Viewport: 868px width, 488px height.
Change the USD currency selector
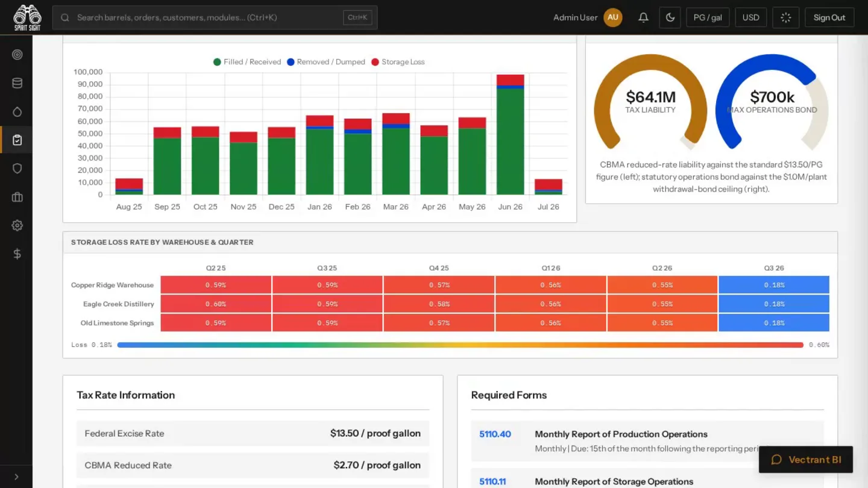click(750, 17)
